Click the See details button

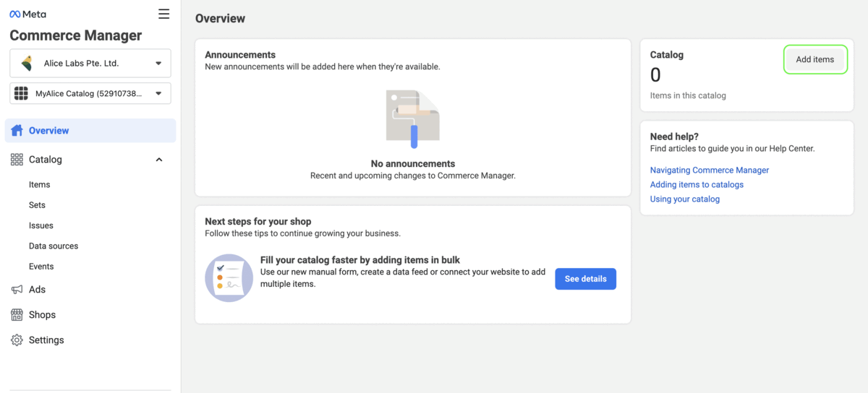tap(585, 279)
